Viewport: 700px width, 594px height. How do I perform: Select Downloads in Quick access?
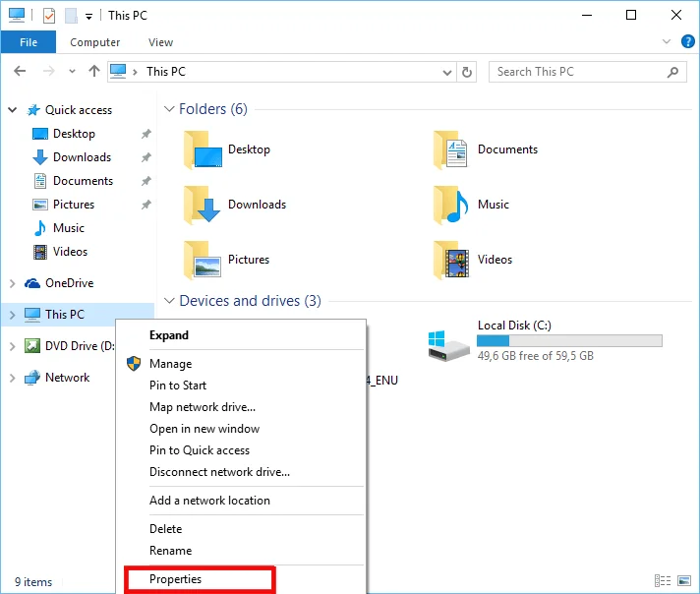click(x=82, y=157)
